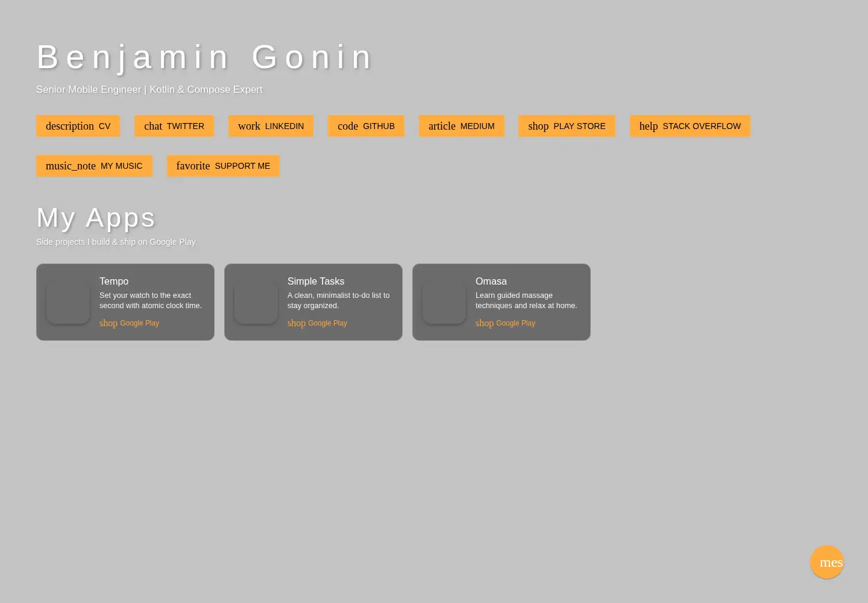The width and height of the screenshot is (868, 603).
Task: Click the Play Store button
Action: [x=567, y=126]
